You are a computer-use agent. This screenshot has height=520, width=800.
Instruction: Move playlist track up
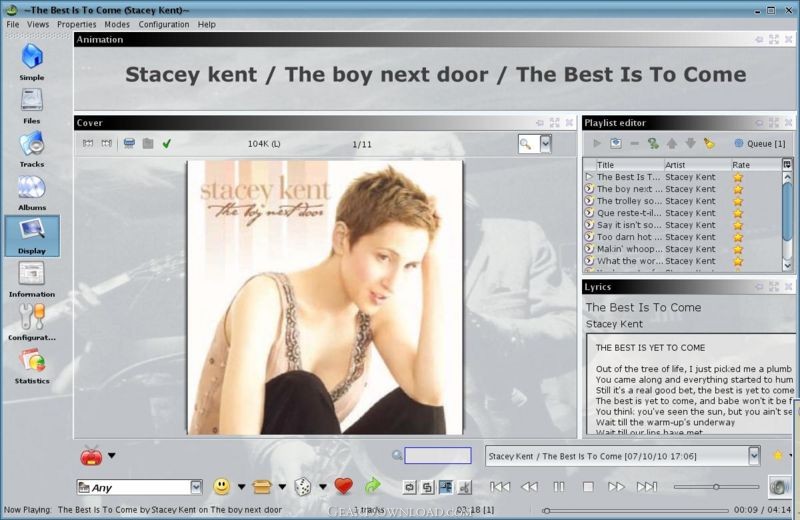(x=672, y=144)
